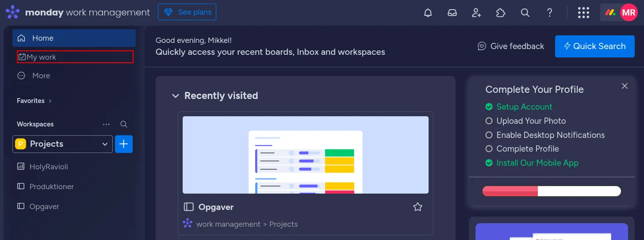Open the notifications bell icon
644x240 pixels.
click(x=428, y=12)
